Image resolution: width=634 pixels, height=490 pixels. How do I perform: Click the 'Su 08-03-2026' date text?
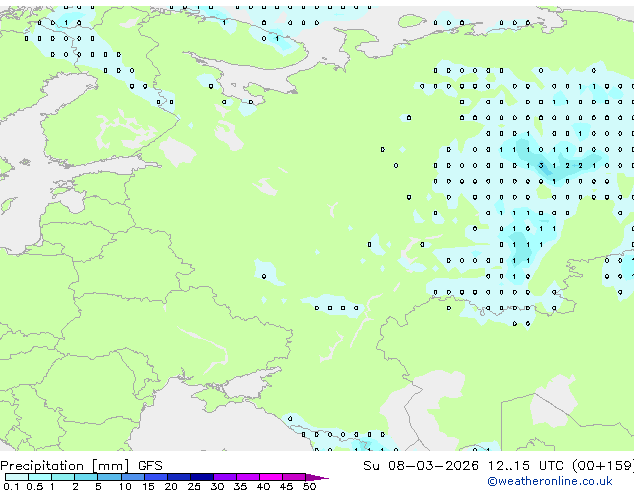[x=421, y=466]
